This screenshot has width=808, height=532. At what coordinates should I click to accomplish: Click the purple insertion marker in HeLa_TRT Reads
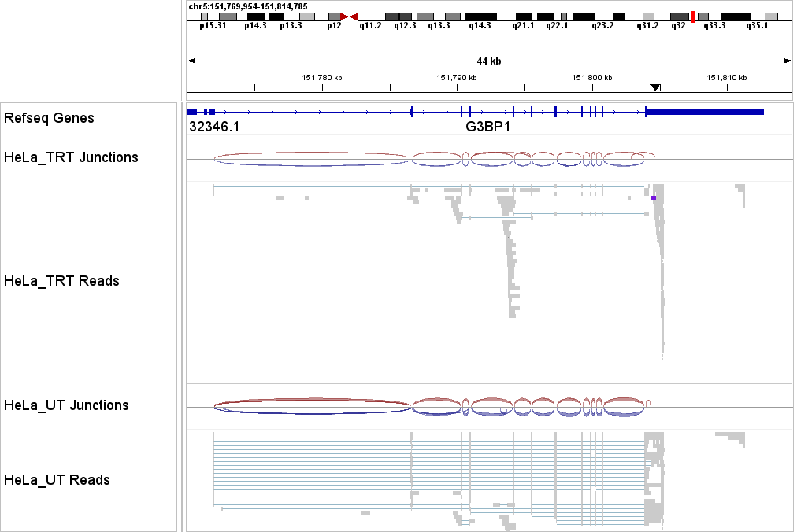653,199
